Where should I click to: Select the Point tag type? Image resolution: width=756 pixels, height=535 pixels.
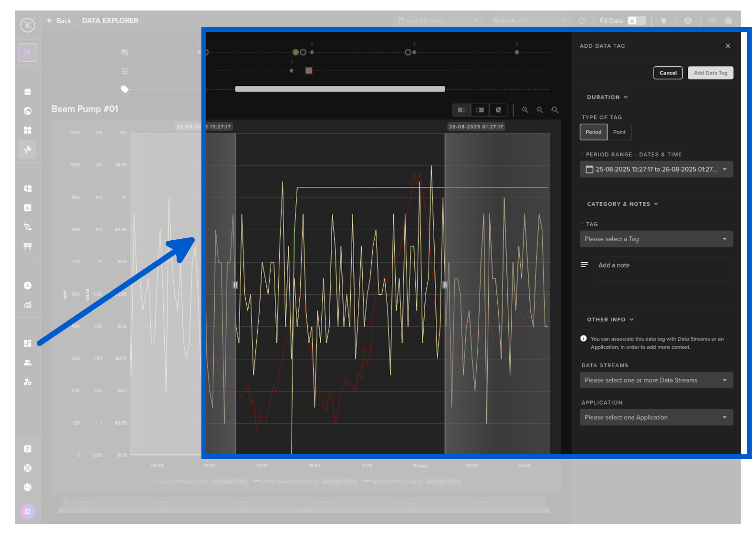coord(619,132)
